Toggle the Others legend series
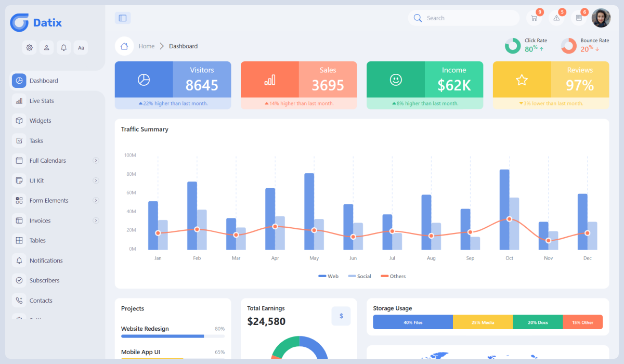The height and width of the screenshot is (364, 624). pos(393,276)
